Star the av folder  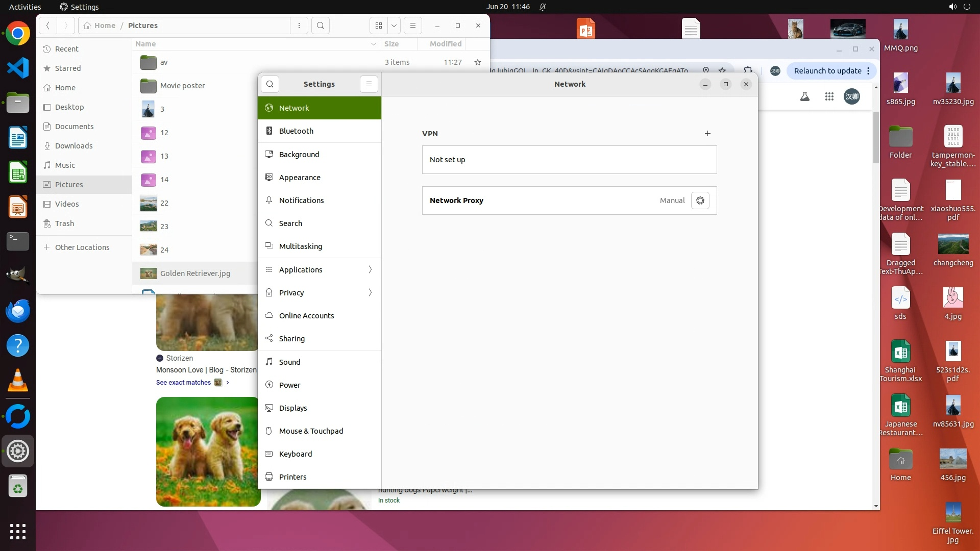(x=478, y=62)
